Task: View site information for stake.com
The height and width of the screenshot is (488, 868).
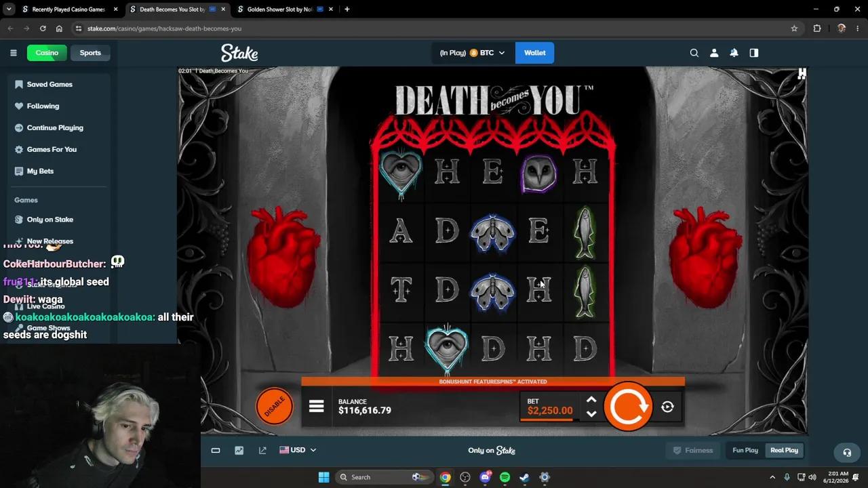Action: [79, 28]
